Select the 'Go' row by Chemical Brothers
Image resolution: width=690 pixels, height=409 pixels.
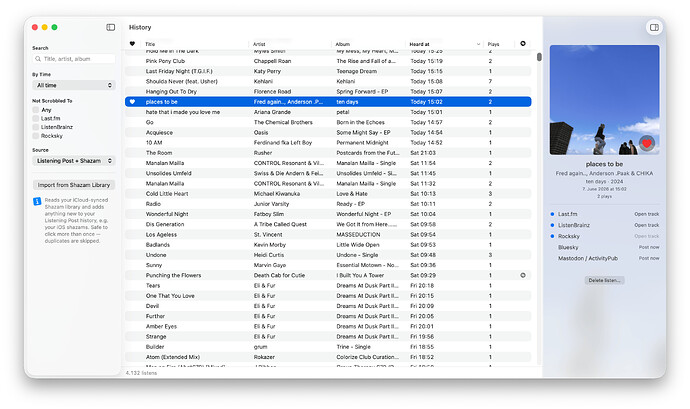[328, 122]
